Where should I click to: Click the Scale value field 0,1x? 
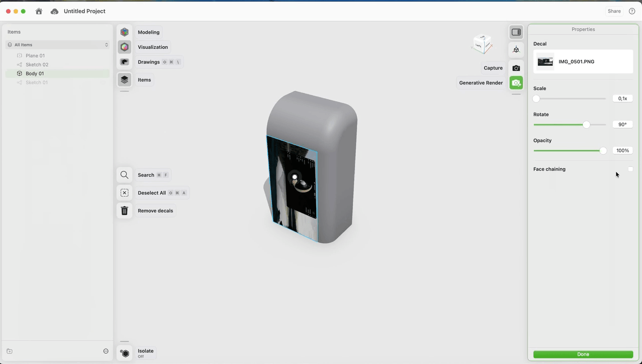pos(622,99)
